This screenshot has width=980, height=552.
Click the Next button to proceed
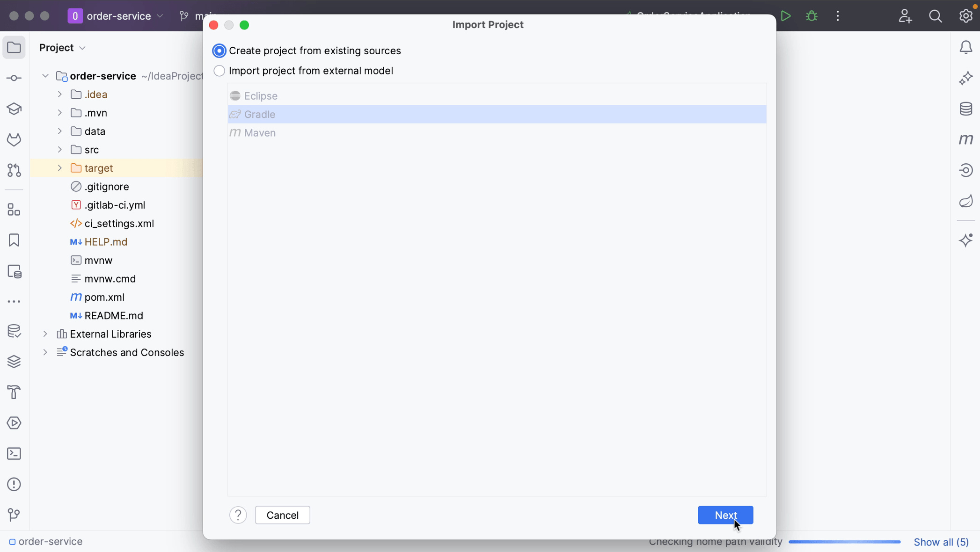725,515
